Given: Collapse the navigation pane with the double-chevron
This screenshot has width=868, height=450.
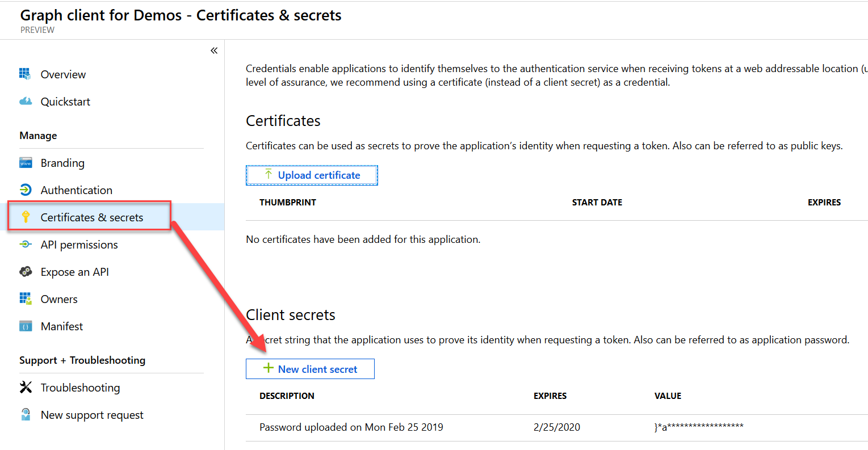Looking at the screenshot, I should (x=214, y=50).
